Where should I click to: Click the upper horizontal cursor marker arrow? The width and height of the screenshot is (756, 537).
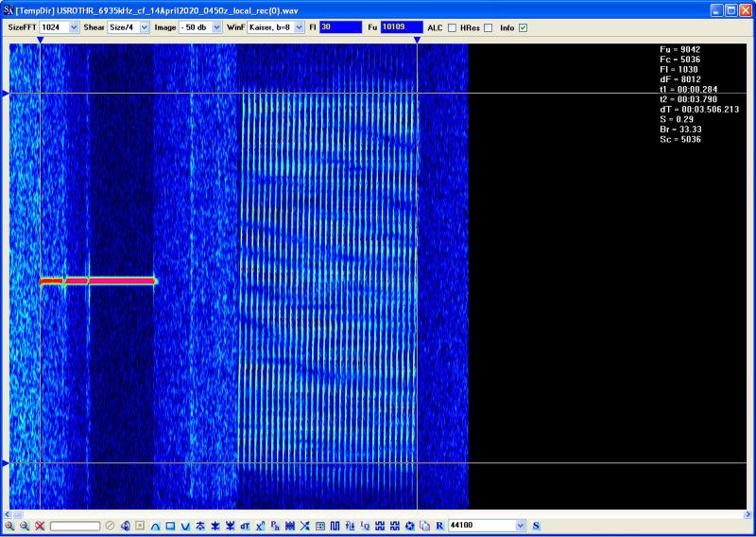coord(6,93)
